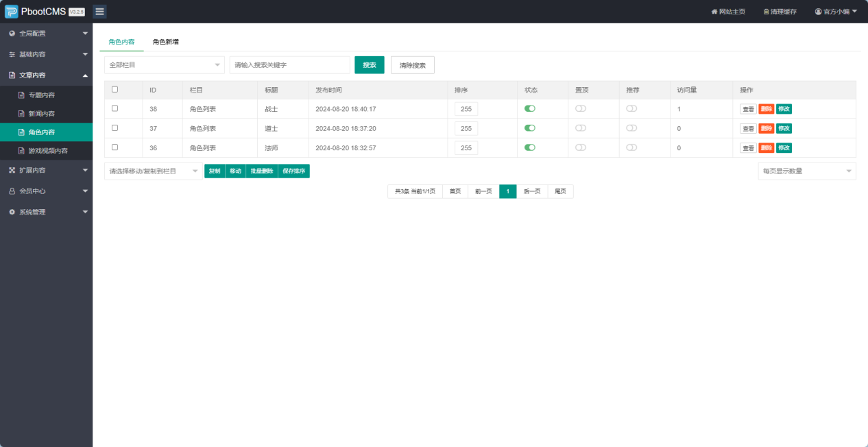
Task: Expand the 全局配置 sidebar menu
Action: [46, 33]
